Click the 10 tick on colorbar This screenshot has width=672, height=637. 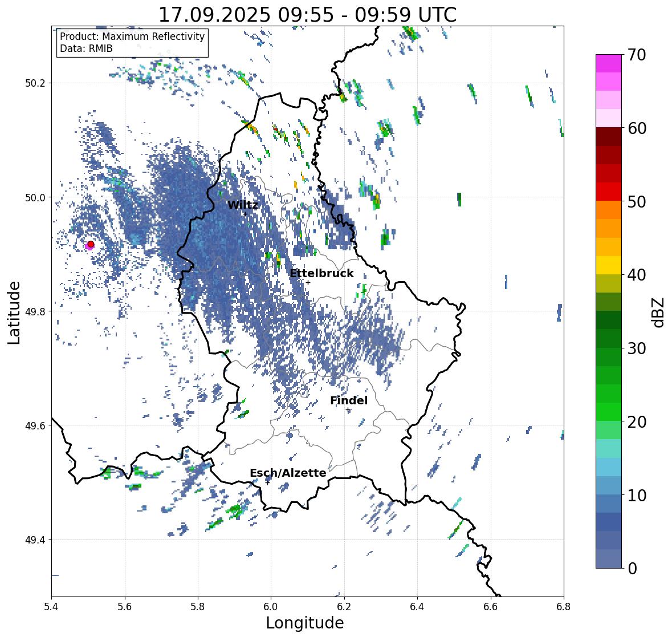pyautogui.click(x=637, y=495)
